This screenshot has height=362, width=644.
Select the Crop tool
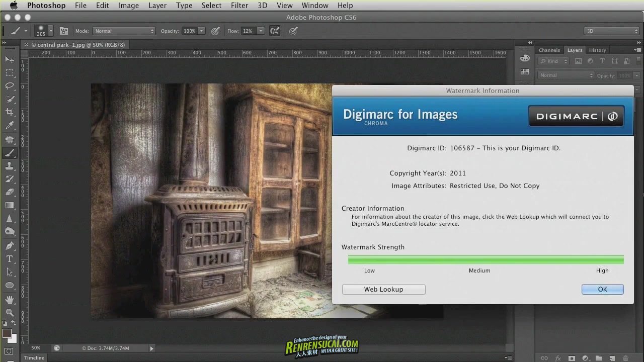pyautogui.click(x=10, y=112)
